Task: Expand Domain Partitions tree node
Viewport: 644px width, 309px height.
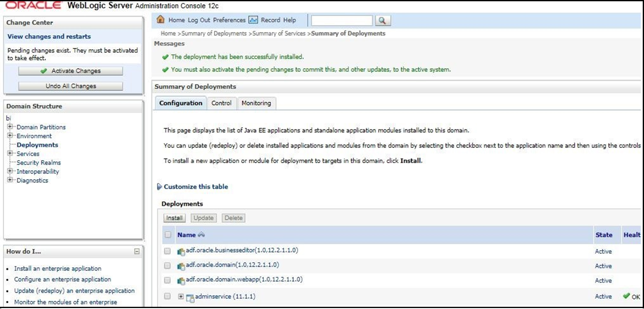Action: (x=10, y=127)
